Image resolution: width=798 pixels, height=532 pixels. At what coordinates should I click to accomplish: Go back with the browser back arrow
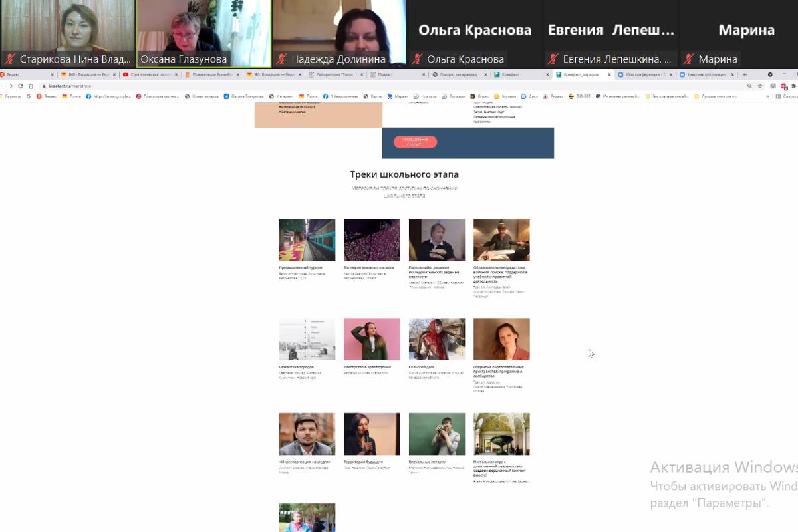coord(3,86)
